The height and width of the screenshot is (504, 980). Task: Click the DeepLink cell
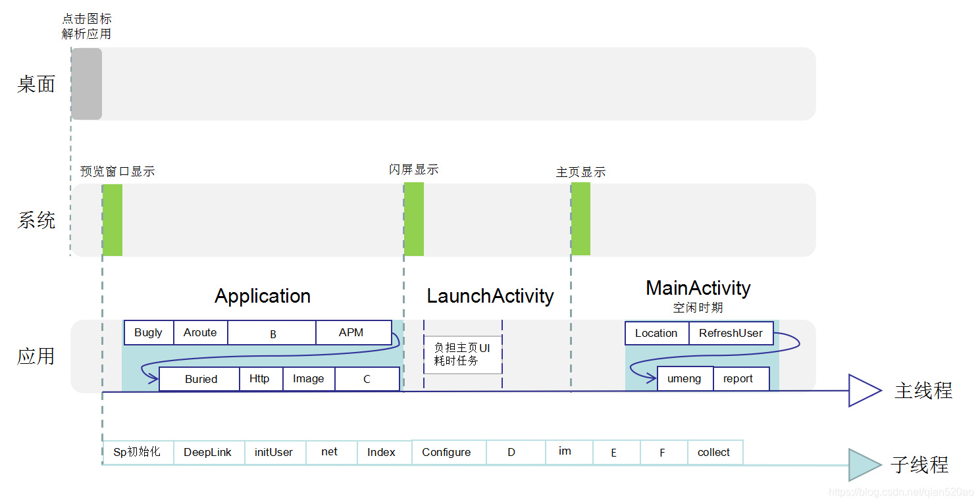(209, 452)
